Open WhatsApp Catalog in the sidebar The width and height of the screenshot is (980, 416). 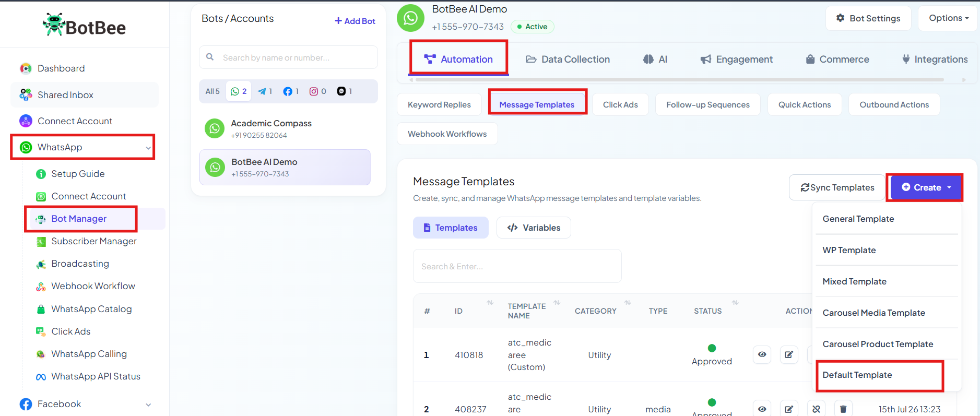(91, 309)
